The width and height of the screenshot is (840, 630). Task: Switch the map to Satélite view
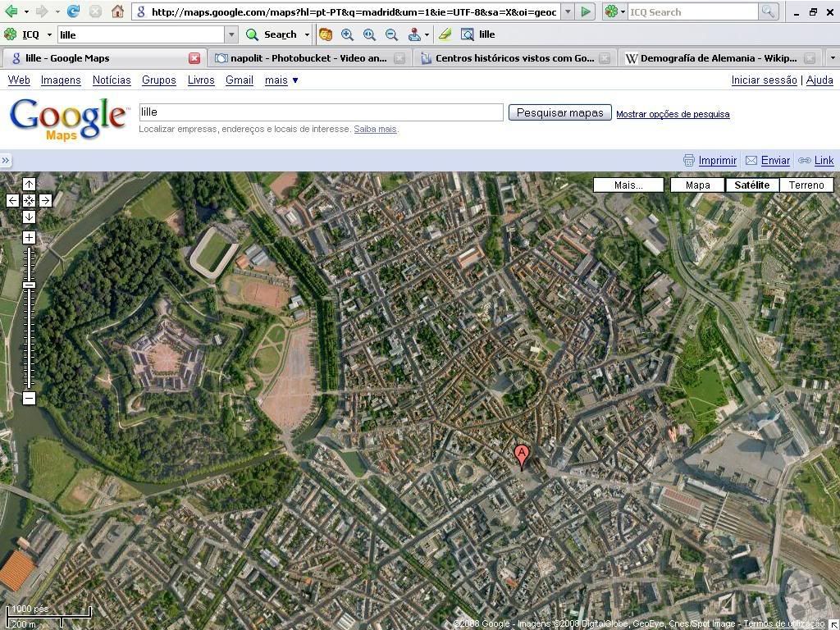751,185
